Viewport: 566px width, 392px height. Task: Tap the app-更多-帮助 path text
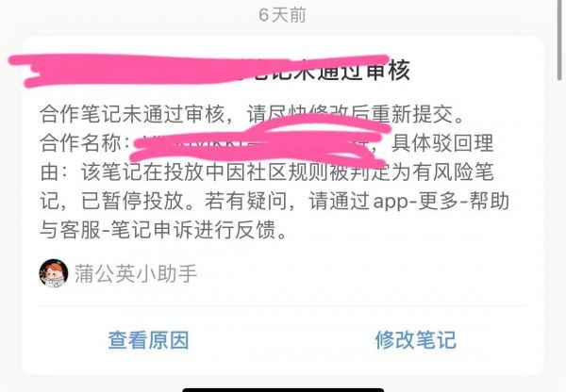point(441,201)
